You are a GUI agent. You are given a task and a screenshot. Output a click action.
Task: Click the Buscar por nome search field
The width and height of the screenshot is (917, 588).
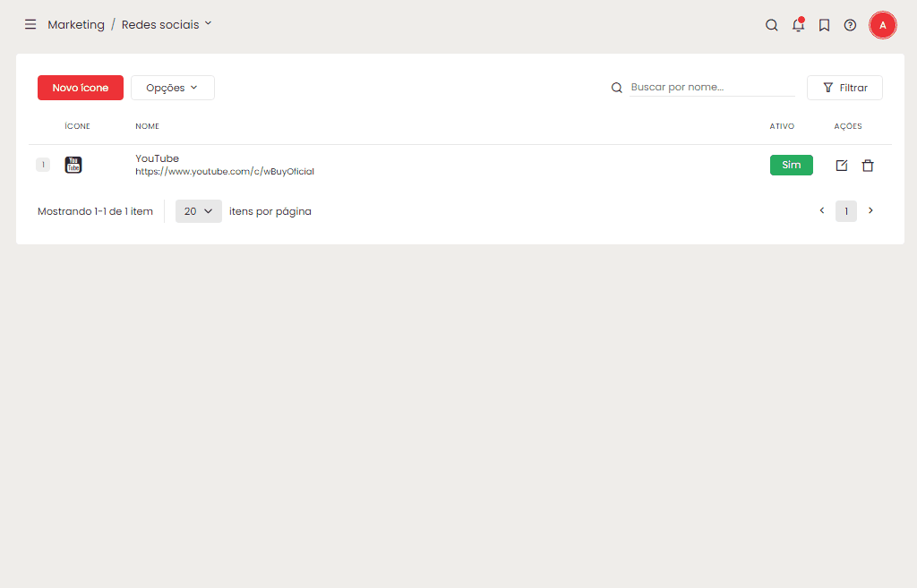coord(712,88)
